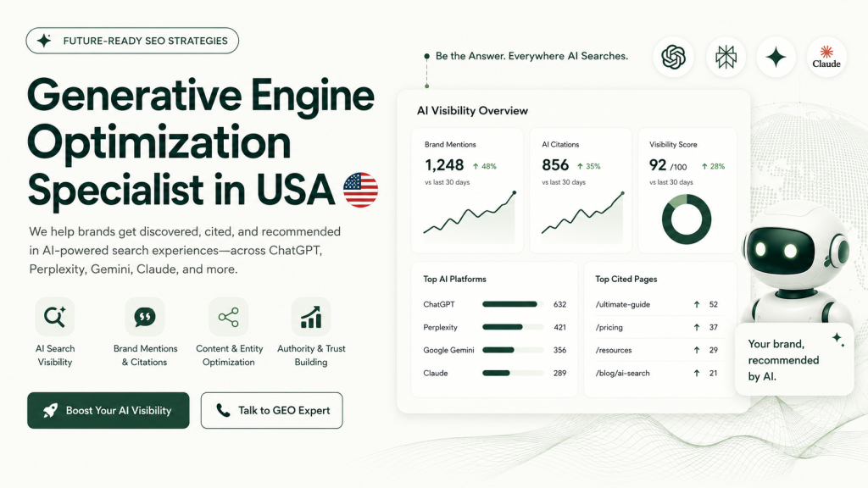
Task: Open the /resources cited page
Action: coord(614,350)
